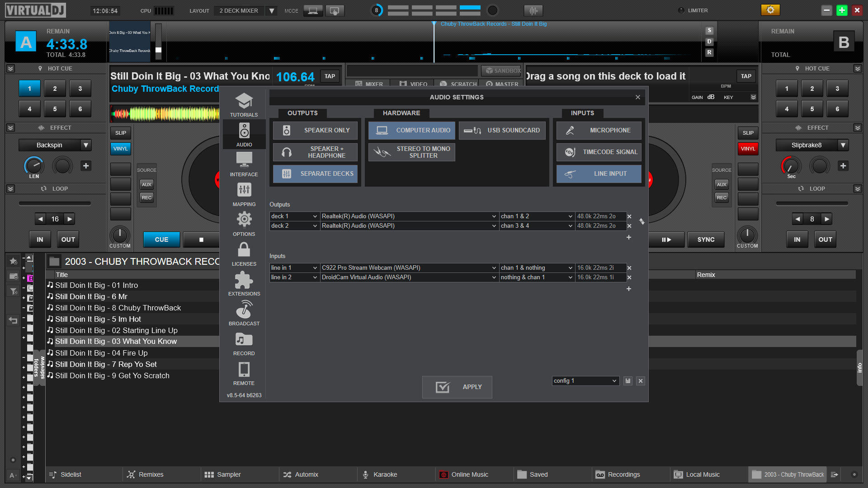
Task: Adjust the deck A LEN effect knob
Action: coord(34,166)
